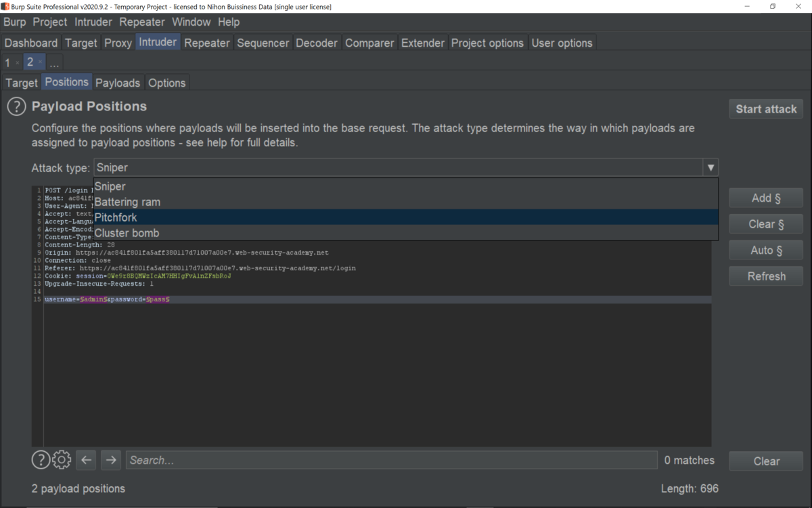Open the Payload Positions help icon

[x=16, y=106]
